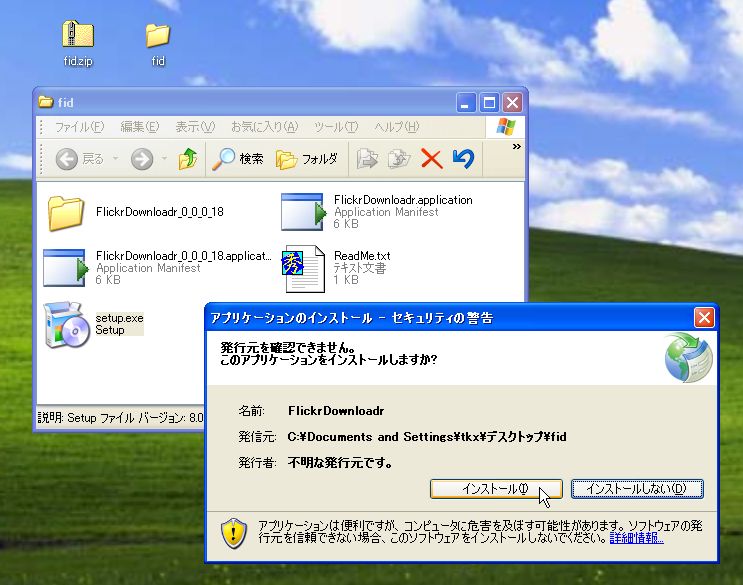Open the ファイル(F) menu

(x=79, y=127)
